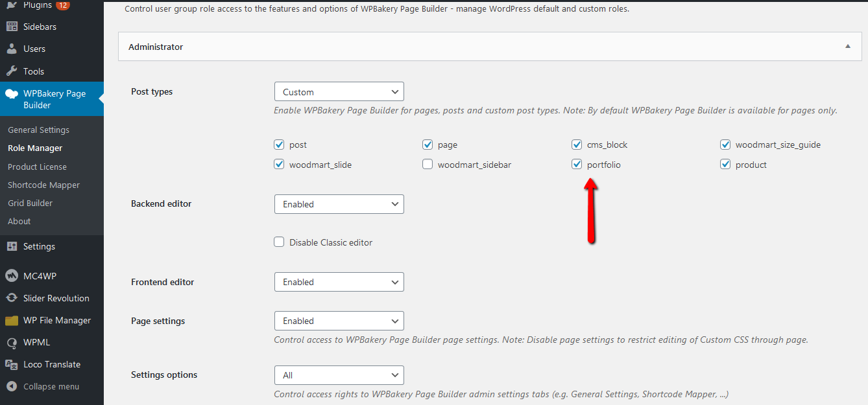Open the Settings label
Viewport: 868px width, 405px height.
pos(39,246)
